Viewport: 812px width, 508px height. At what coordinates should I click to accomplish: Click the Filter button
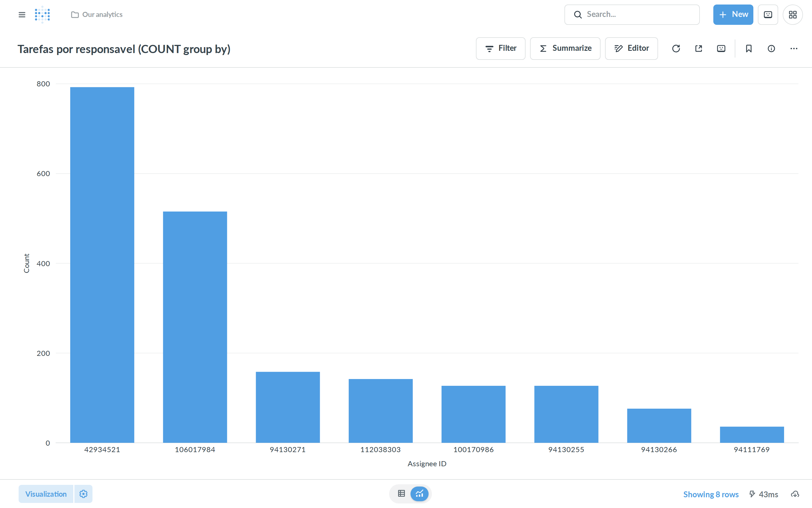click(500, 48)
